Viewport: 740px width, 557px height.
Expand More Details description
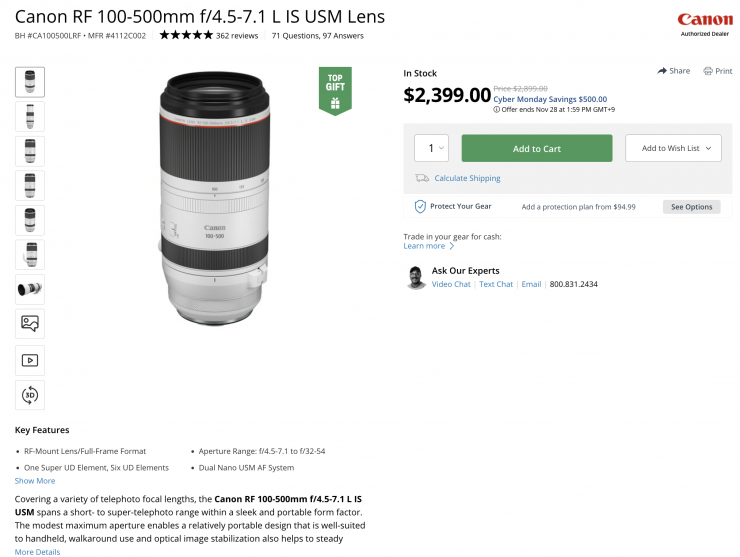[37, 552]
